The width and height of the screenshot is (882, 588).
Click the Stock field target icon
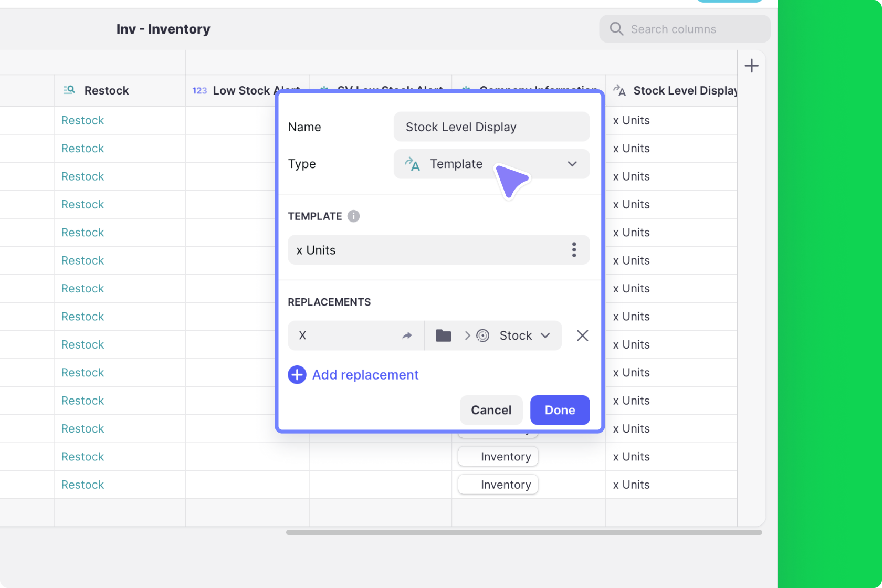pos(483,335)
